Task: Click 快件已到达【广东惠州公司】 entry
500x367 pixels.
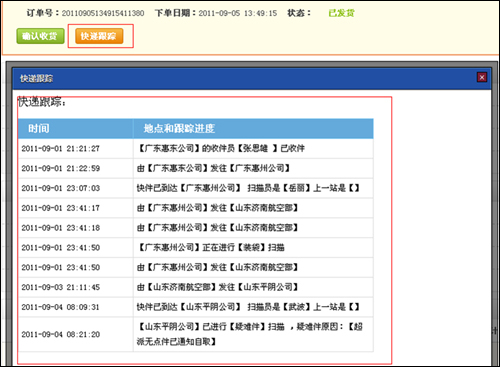Action: [x=248, y=188]
